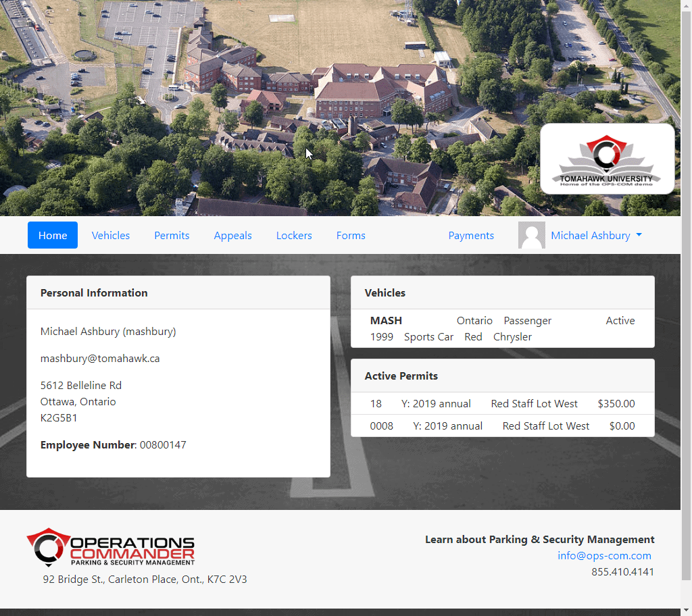Click the Operations Commander logo
The width and height of the screenshot is (692, 616).
pyautogui.click(x=110, y=546)
